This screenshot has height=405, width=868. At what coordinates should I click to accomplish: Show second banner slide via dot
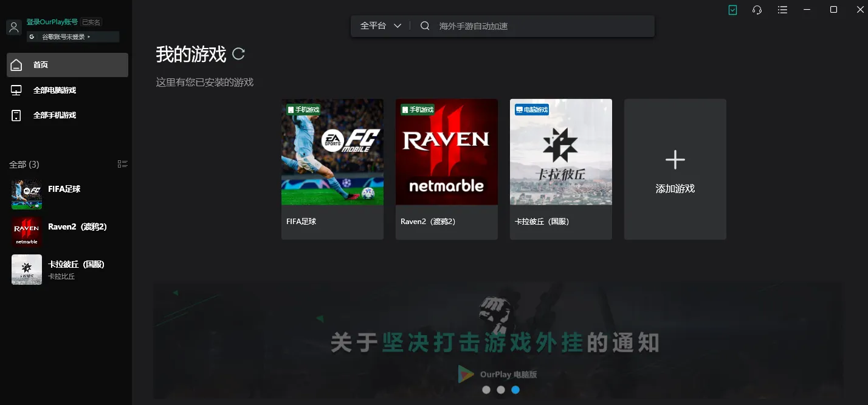pos(501,390)
